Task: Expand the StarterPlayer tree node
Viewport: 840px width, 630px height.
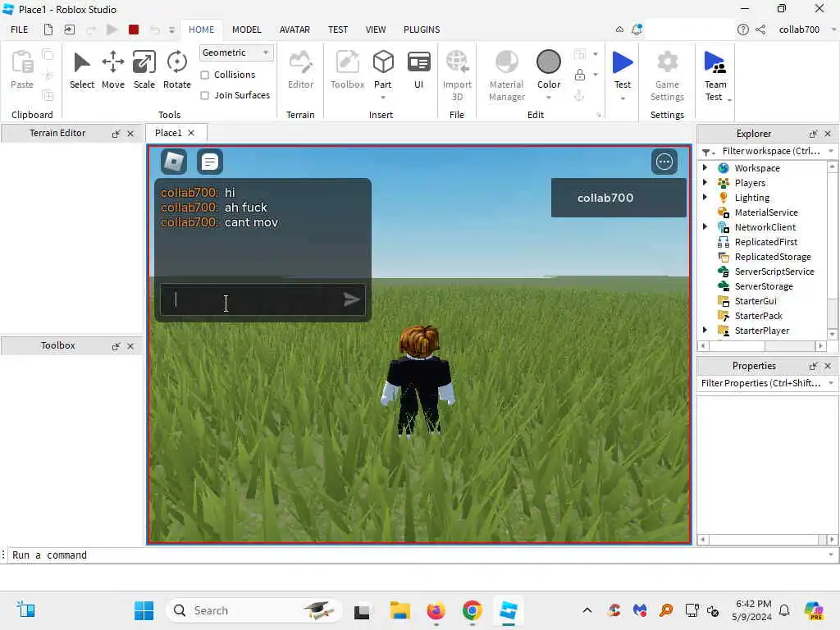Action: click(x=705, y=330)
